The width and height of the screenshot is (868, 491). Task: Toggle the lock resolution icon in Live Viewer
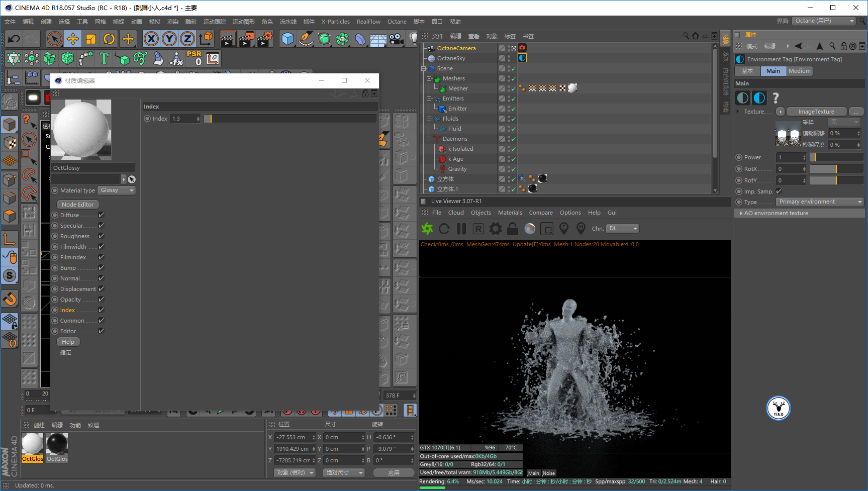click(513, 229)
